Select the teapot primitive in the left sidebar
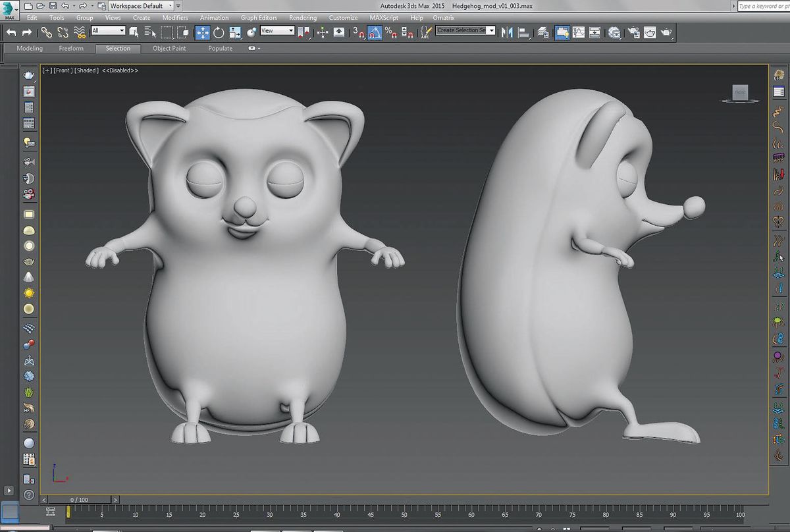Image resolution: width=790 pixels, height=532 pixels. click(x=28, y=261)
